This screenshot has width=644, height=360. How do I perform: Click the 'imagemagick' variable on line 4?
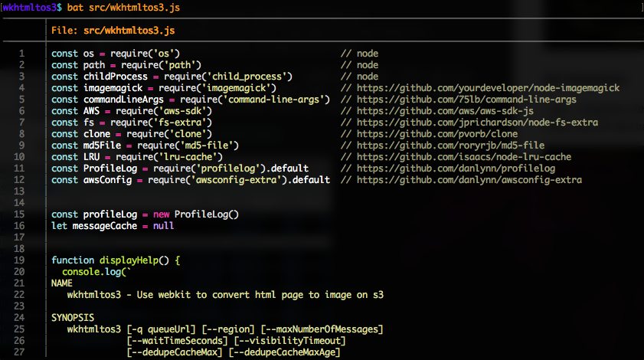tap(113, 88)
